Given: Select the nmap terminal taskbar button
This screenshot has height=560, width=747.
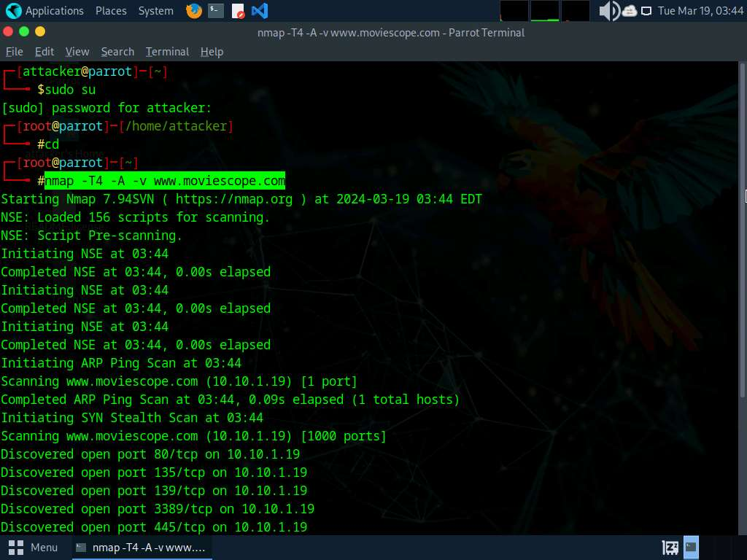Looking at the screenshot, I should coord(142,547).
